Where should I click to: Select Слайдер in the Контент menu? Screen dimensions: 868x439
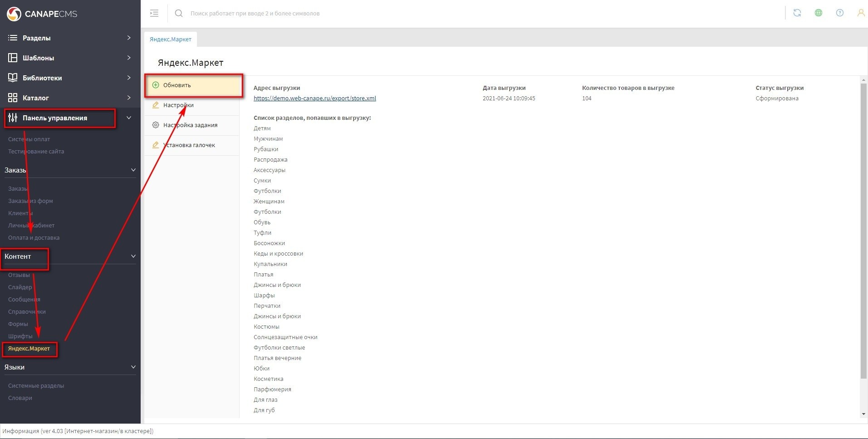(20, 287)
